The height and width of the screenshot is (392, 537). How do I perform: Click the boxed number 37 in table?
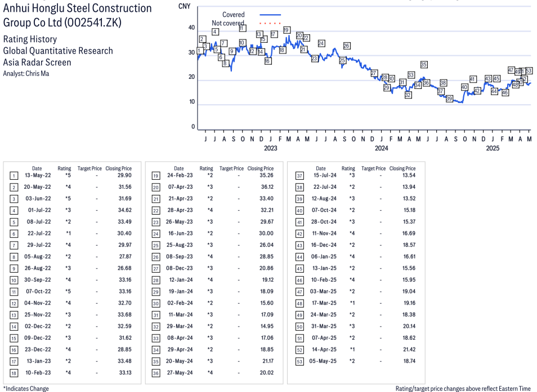[299, 176]
